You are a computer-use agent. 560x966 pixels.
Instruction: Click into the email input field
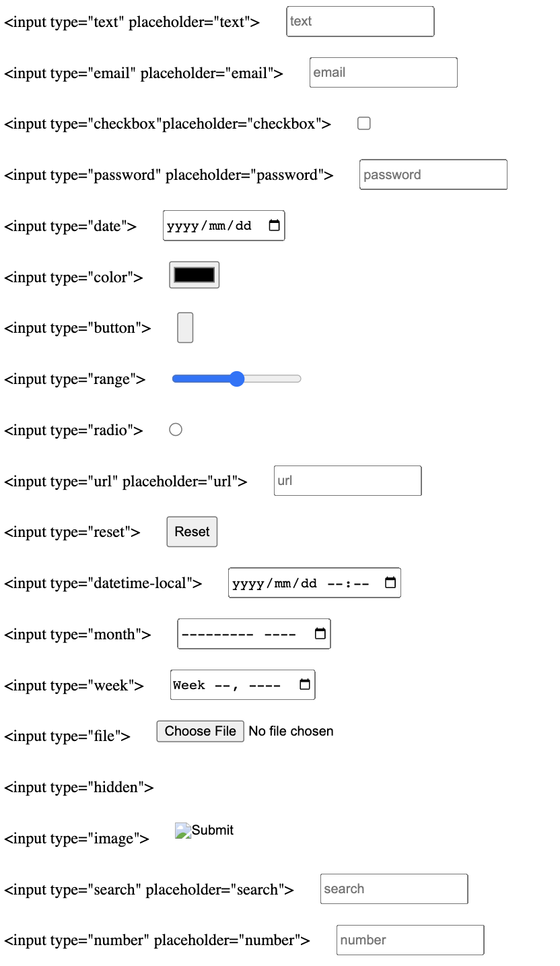(383, 73)
